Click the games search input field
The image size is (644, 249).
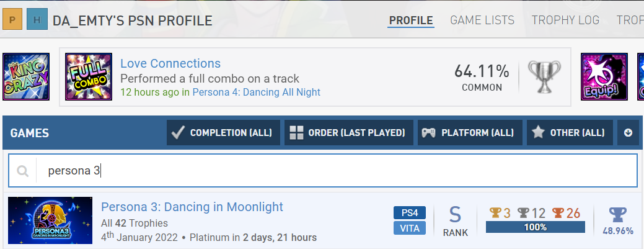click(x=335, y=171)
